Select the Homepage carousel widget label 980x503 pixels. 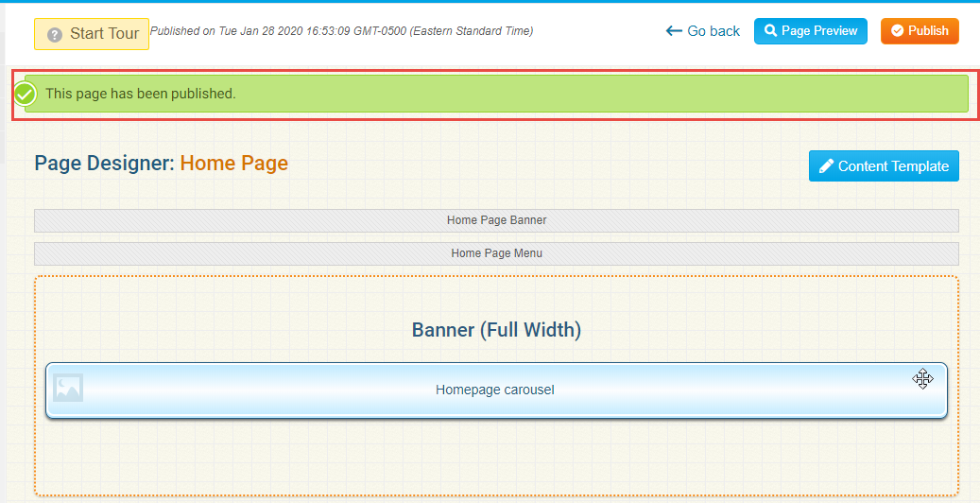494,390
